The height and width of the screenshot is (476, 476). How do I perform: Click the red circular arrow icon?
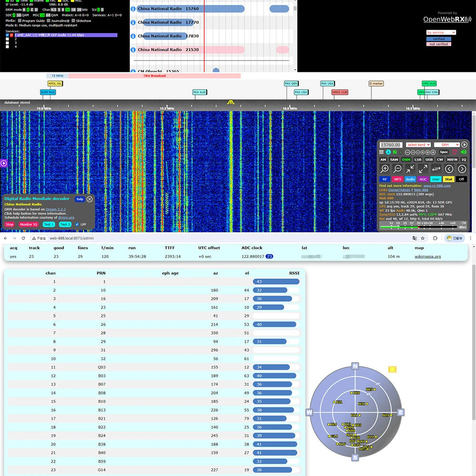click(x=455, y=152)
